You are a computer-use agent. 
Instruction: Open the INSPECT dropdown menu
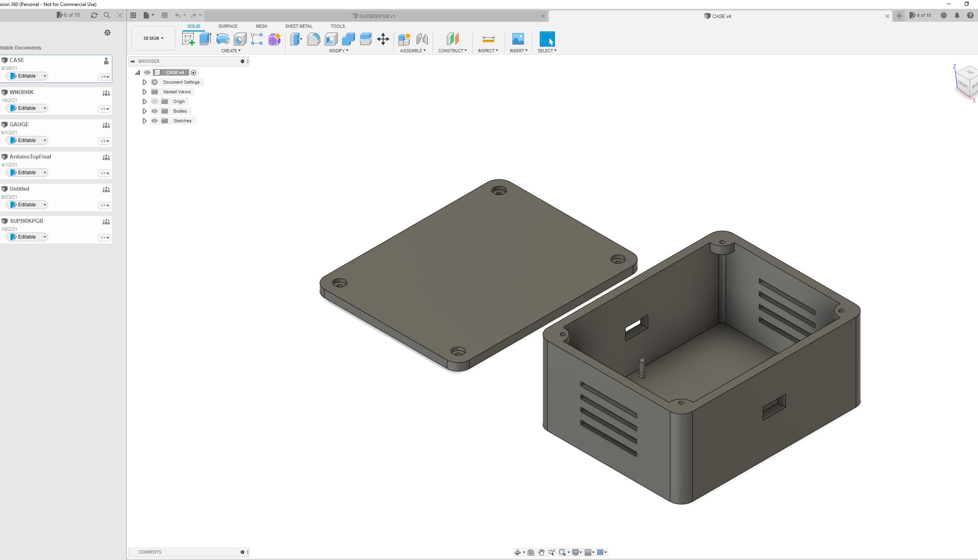tap(488, 51)
